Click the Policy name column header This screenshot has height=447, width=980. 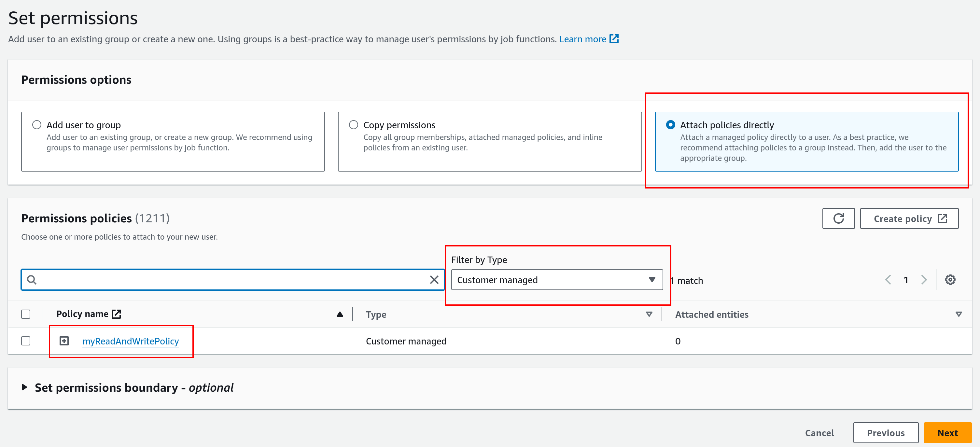[82, 314]
